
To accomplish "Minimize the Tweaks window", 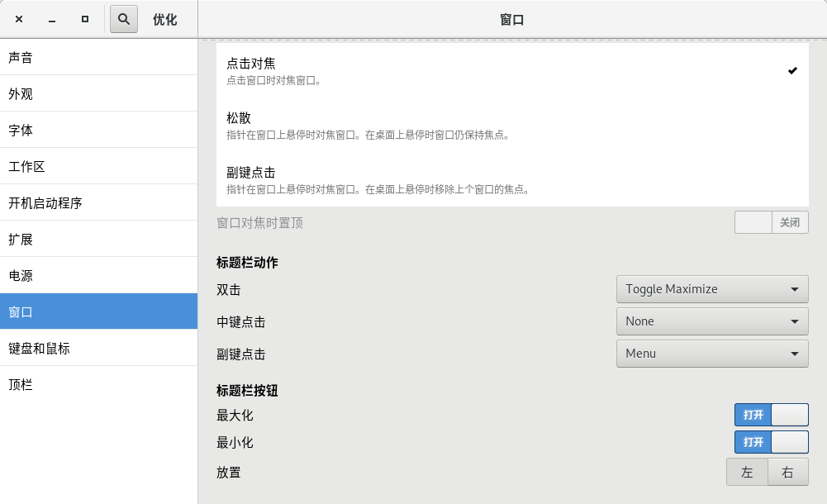I will coord(52,19).
